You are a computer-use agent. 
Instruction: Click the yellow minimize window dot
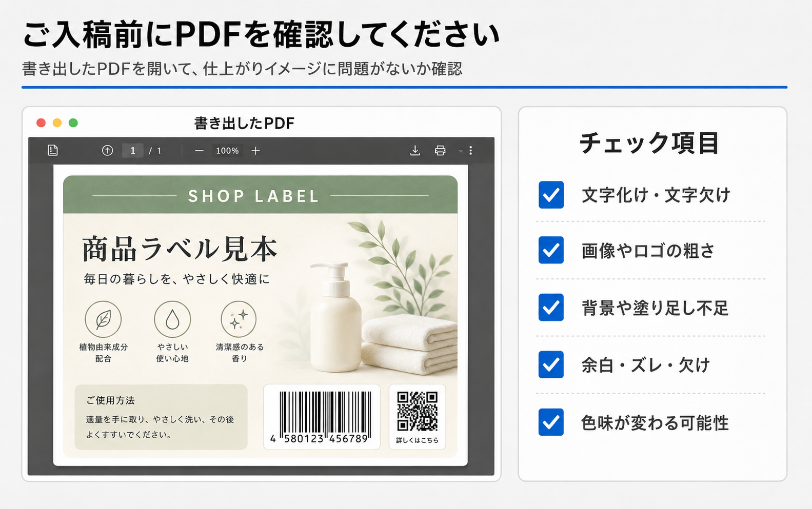57,123
